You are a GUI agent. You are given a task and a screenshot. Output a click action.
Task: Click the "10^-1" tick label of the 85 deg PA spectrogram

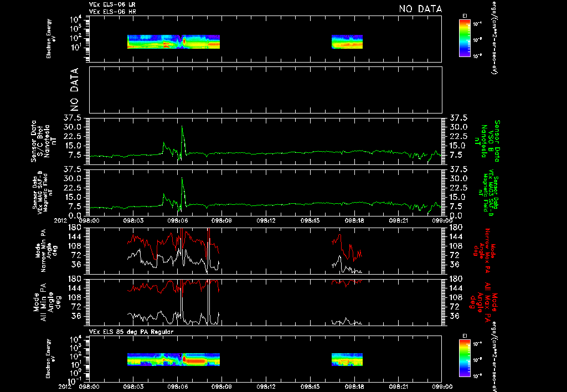tap(75, 381)
